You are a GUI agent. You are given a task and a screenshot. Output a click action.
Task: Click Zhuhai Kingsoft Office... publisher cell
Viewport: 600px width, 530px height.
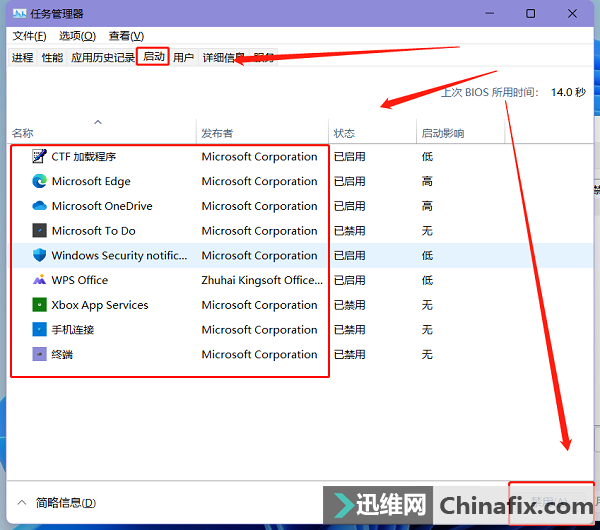(262, 280)
